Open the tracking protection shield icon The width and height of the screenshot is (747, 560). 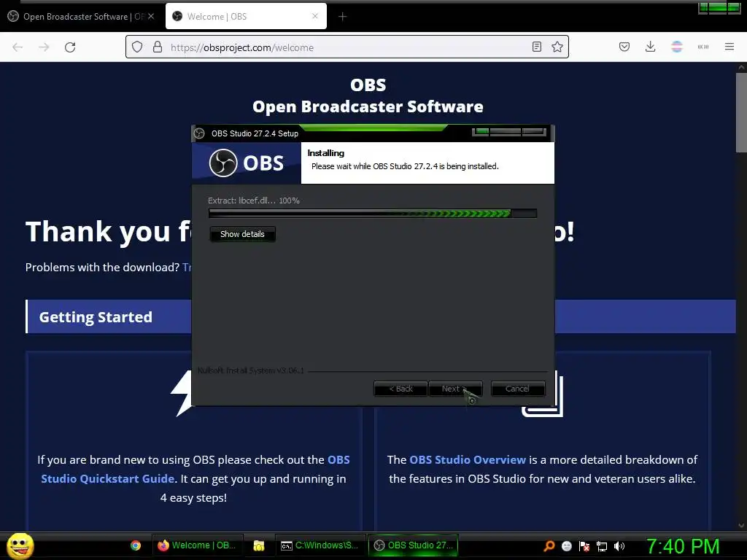click(x=137, y=47)
